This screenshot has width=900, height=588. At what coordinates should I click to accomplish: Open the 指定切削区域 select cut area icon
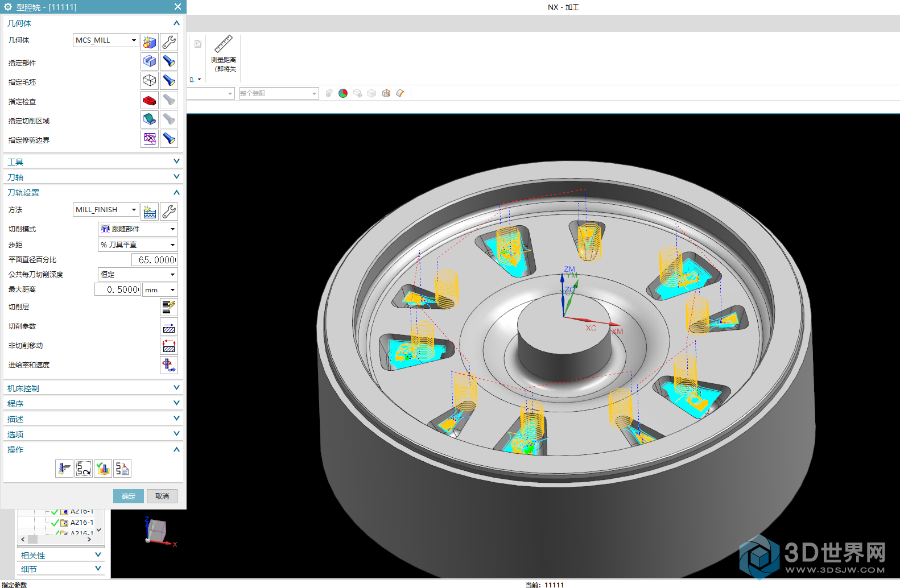(150, 119)
